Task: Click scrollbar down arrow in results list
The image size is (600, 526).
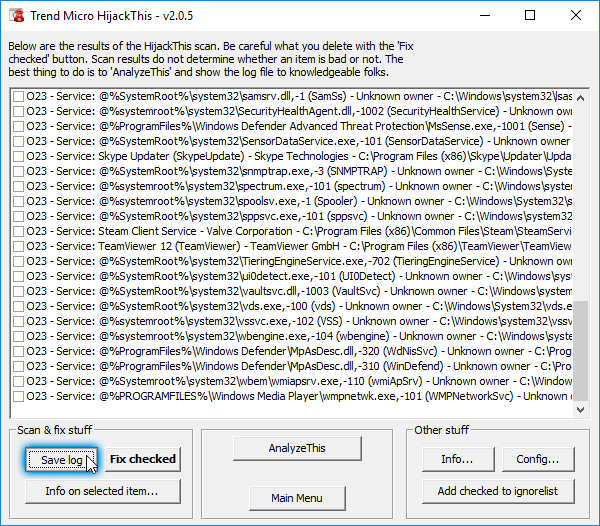Action: pos(580,410)
